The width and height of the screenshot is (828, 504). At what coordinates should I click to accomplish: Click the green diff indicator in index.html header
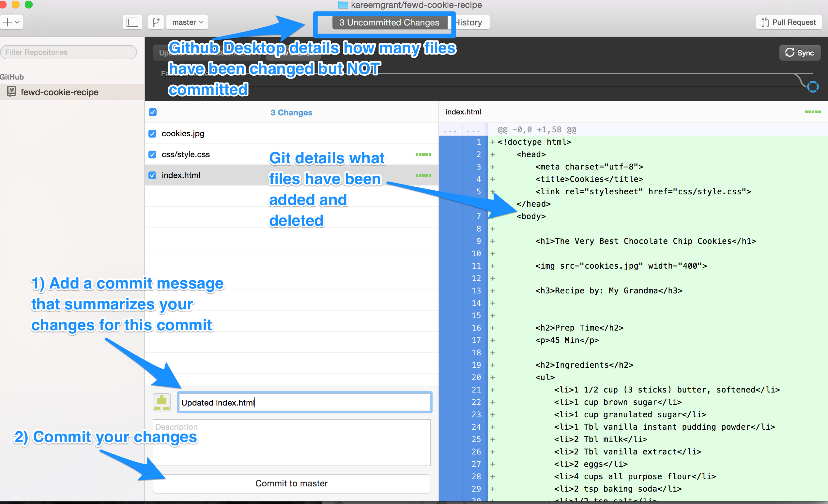click(x=813, y=112)
